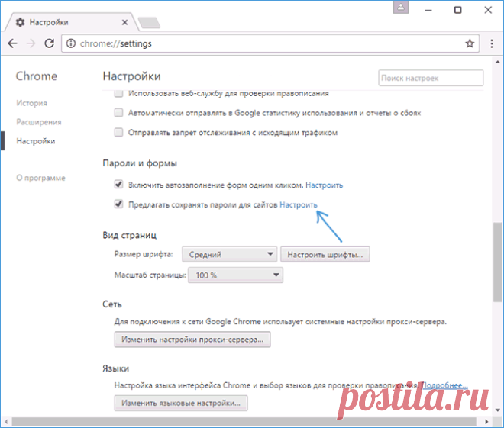The image size is (504, 428).
Task: Close the Chrome window
Action: [x=488, y=10]
